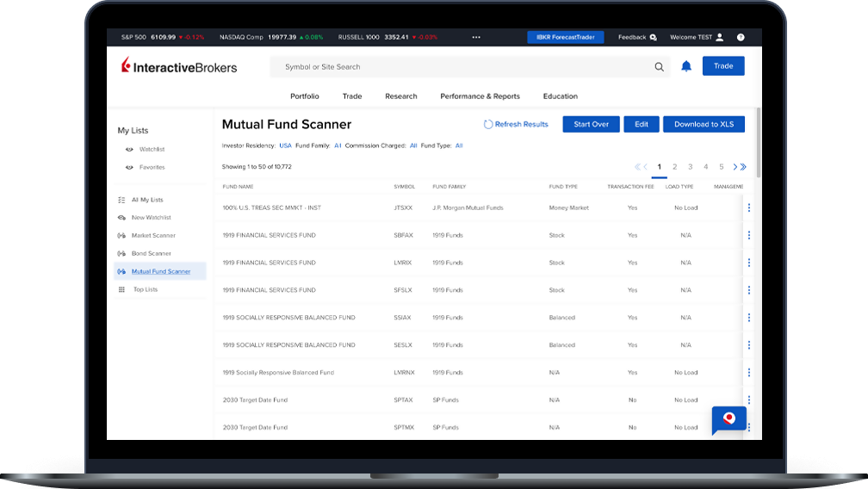Open three-dot menu for JTSXX fund row

point(749,207)
